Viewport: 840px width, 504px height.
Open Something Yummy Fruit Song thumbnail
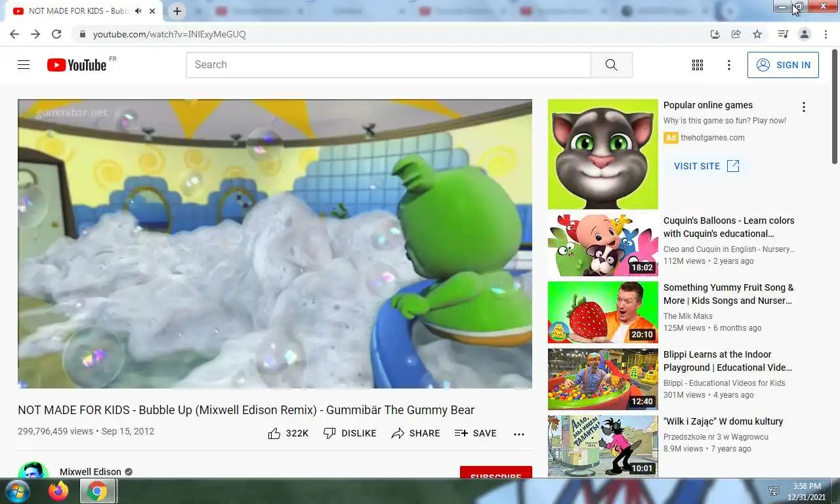(603, 312)
